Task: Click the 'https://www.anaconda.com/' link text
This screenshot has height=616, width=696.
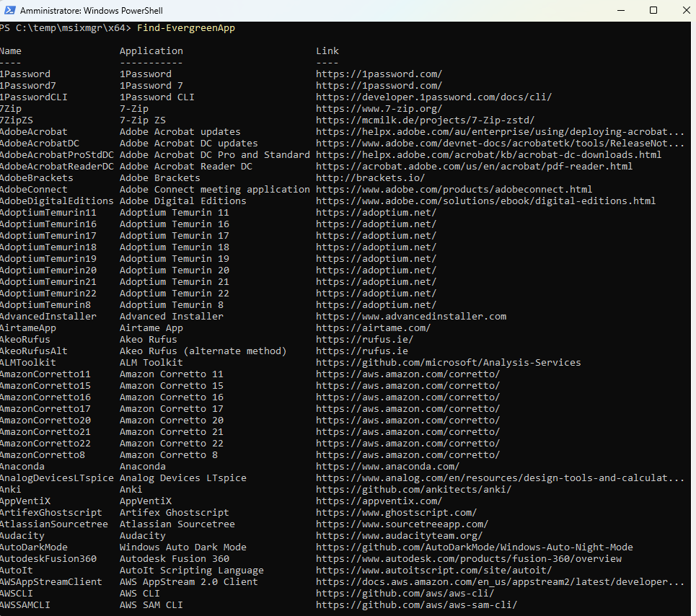Action: tap(388, 467)
